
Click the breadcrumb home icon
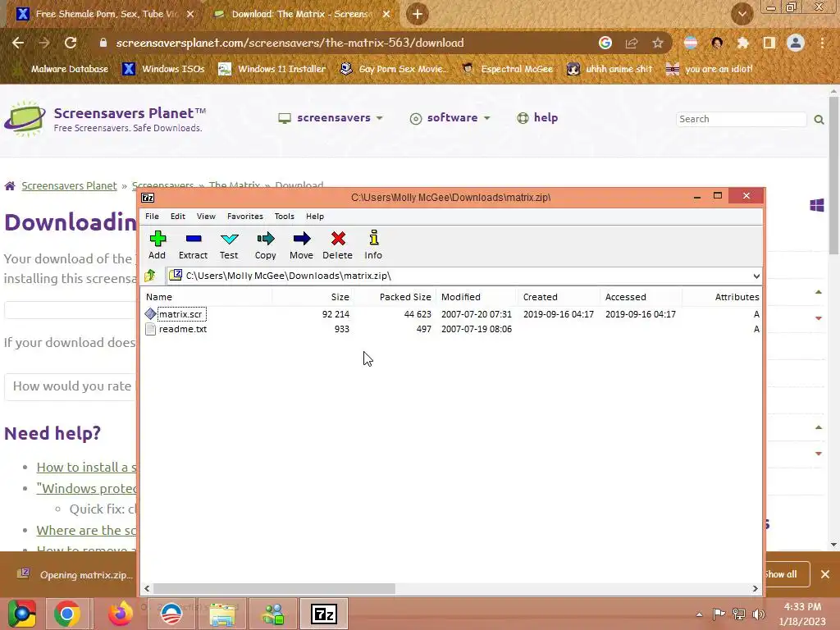[x=10, y=186]
